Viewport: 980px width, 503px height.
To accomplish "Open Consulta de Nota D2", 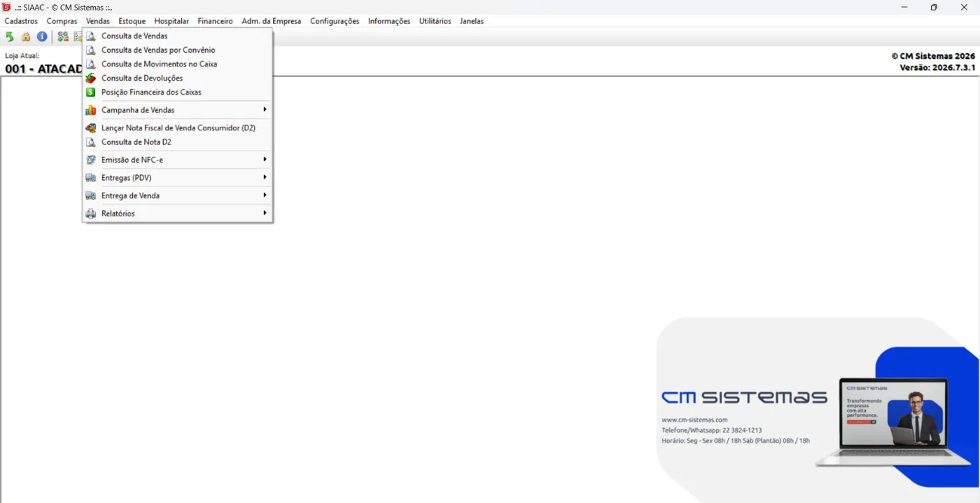I will [x=177, y=142].
